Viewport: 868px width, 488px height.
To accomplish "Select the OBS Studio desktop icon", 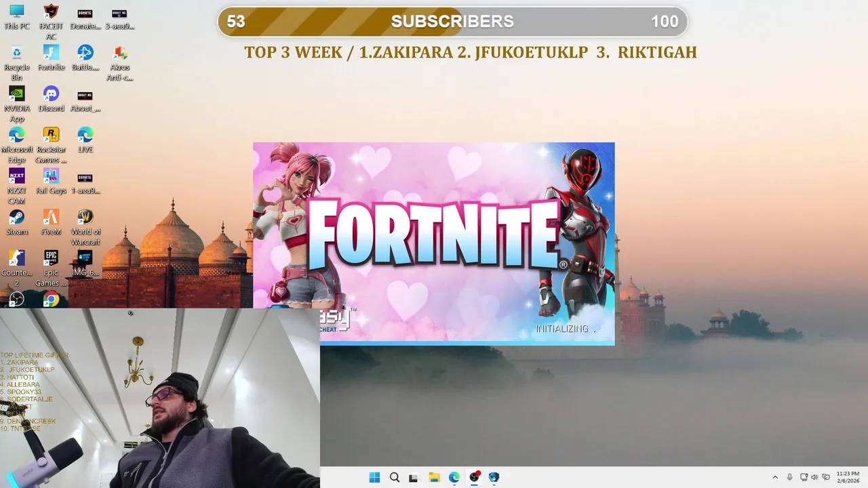I will [17, 299].
